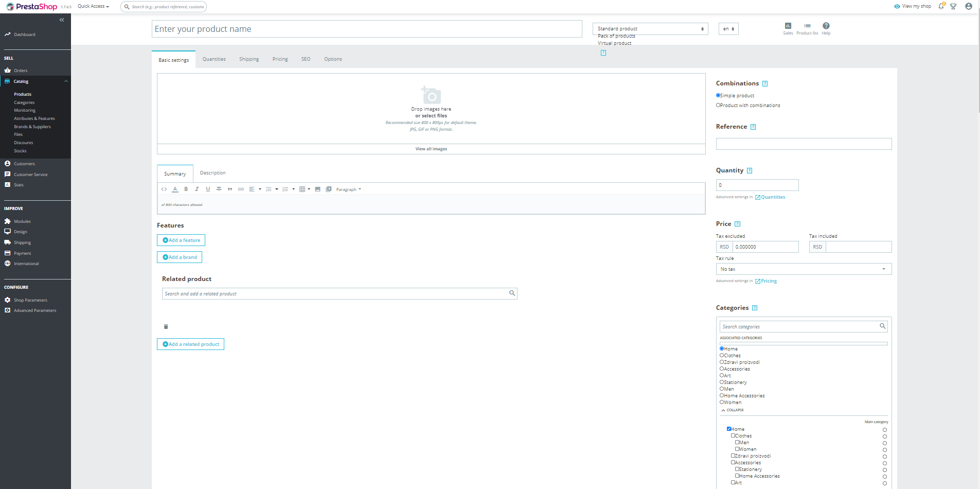Click Add a feature button
Viewport: 980px width, 489px height.
pos(181,240)
